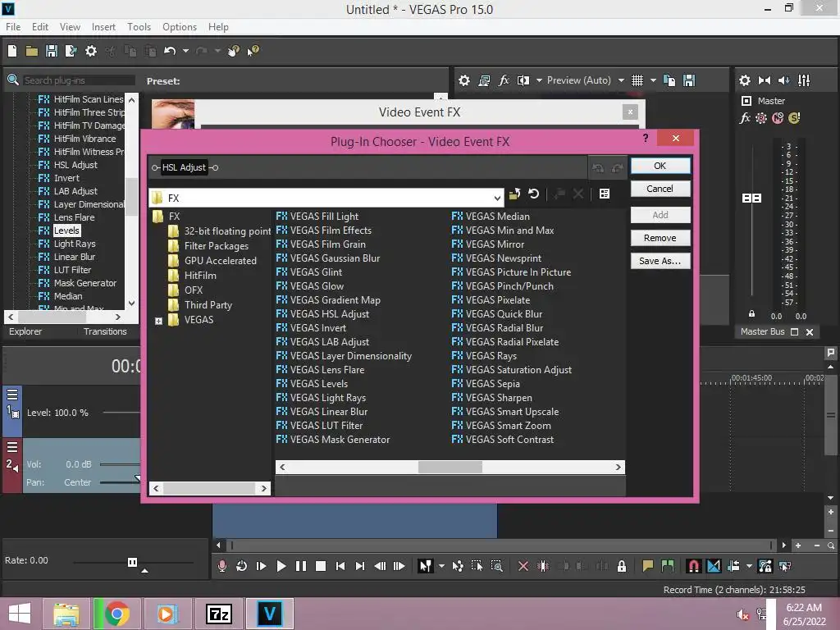The width and height of the screenshot is (840, 630).
Task: Click the Master Bus volume fader handle
Action: (x=751, y=199)
